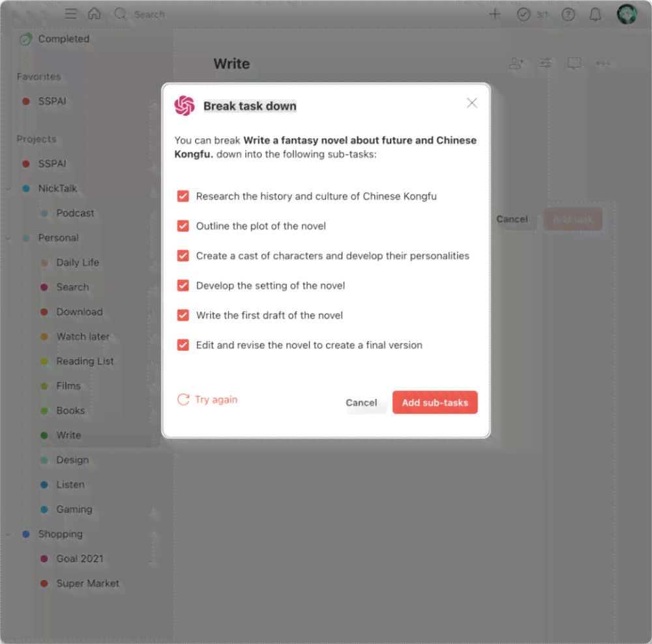Open the comments icon in the Write header
The height and width of the screenshot is (644, 652).
pos(574,64)
